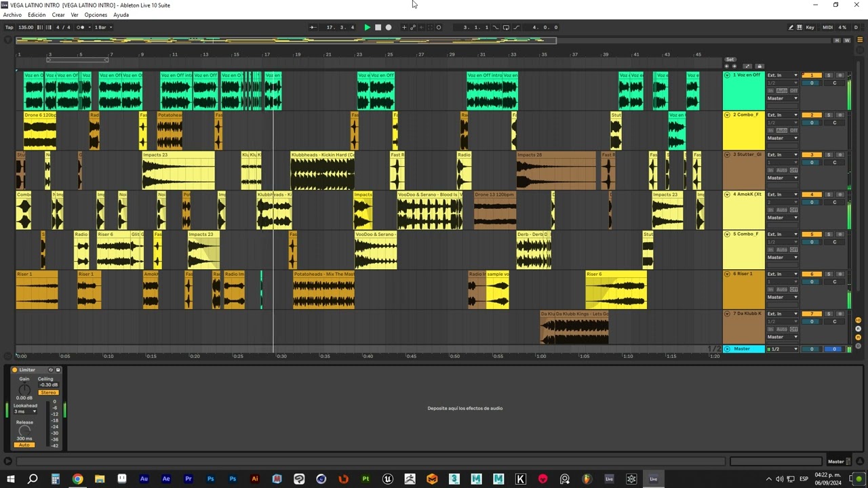Click the MIDI overdub plus icon
This screenshot has width=868, height=488.
point(404,27)
